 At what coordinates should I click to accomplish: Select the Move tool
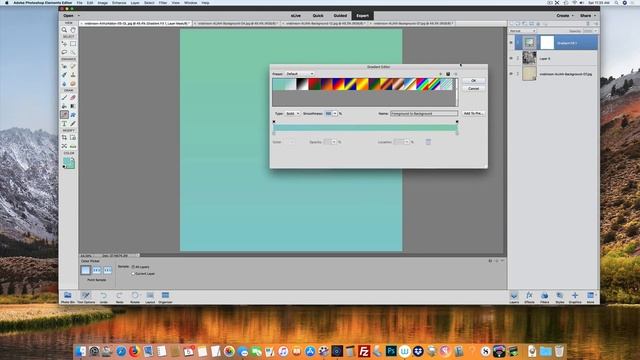pyautogui.click(x=64, y=44)
